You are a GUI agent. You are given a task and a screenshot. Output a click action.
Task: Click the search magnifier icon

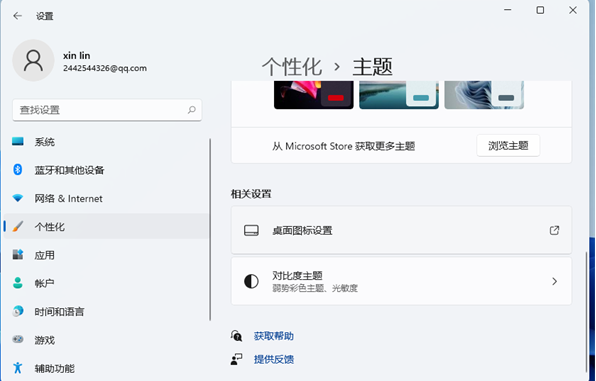click(192, 110)
